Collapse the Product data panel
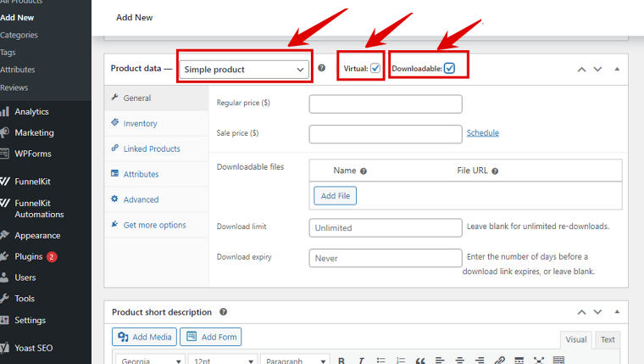 (617, 69)
